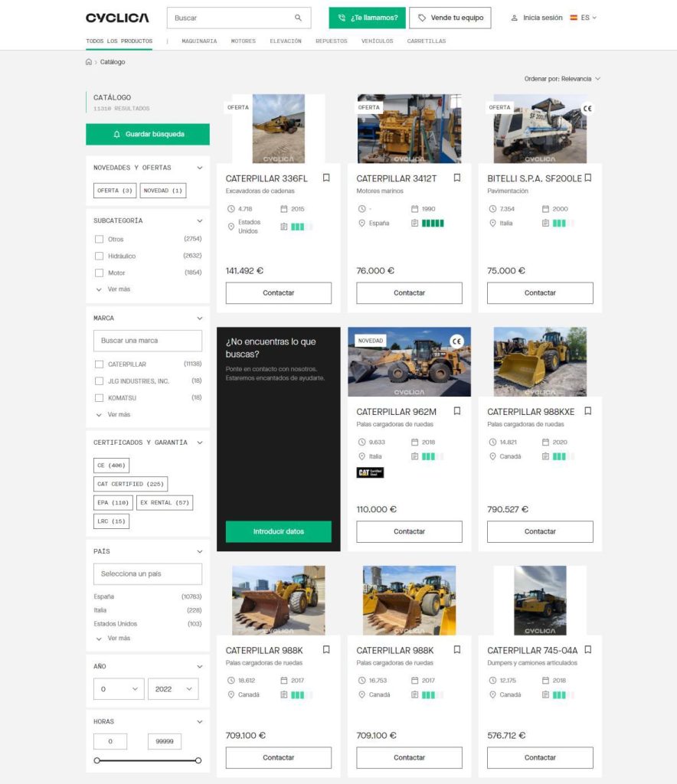Collapse the Novedades y Ofertas section

[x=199, y=168]
